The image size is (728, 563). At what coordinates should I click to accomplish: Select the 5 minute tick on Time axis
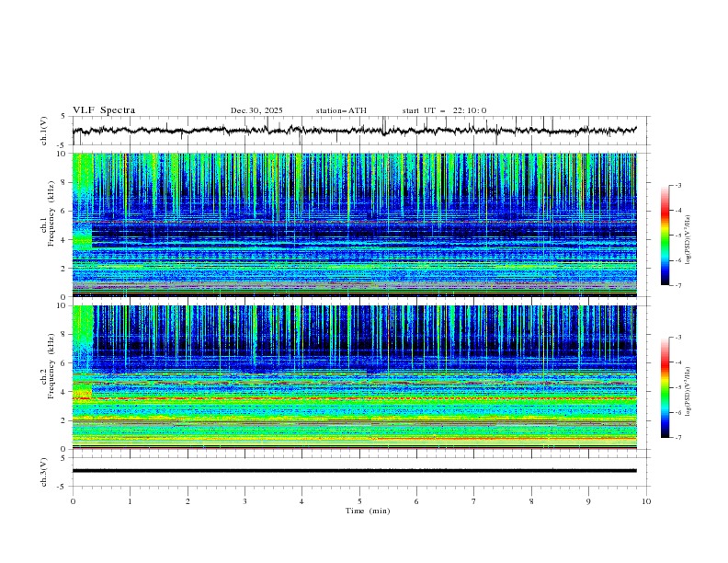[359, 500]
